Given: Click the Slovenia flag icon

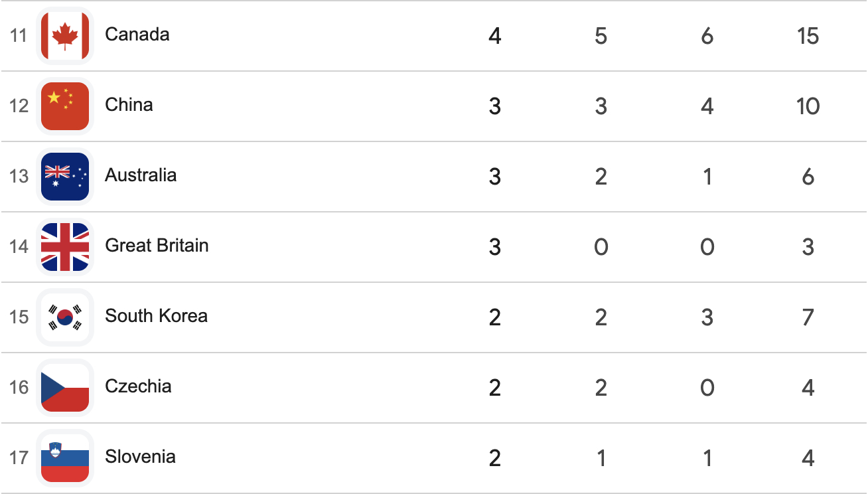Looking at the screenshot, I should [x=65, y=458].
